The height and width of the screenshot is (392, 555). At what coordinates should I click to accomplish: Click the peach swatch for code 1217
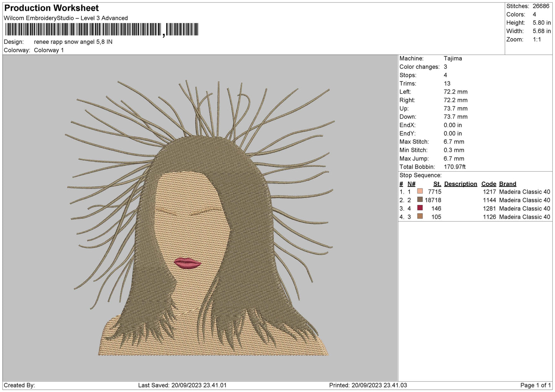[x=420, y=191]
